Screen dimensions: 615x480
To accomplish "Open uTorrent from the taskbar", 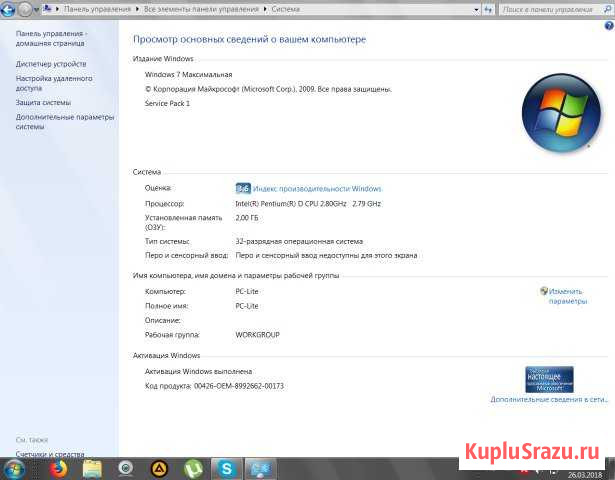I will click(193, 469).
